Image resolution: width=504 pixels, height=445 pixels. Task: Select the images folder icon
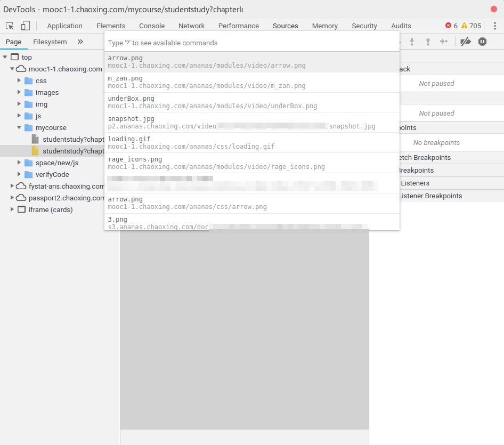click(29, 93)
